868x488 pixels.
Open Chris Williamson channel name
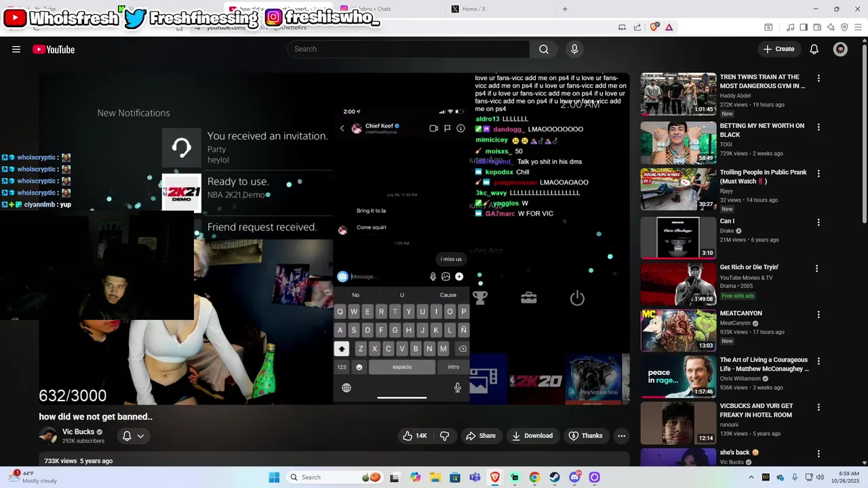pyautogui.click(x=741, y=378)
